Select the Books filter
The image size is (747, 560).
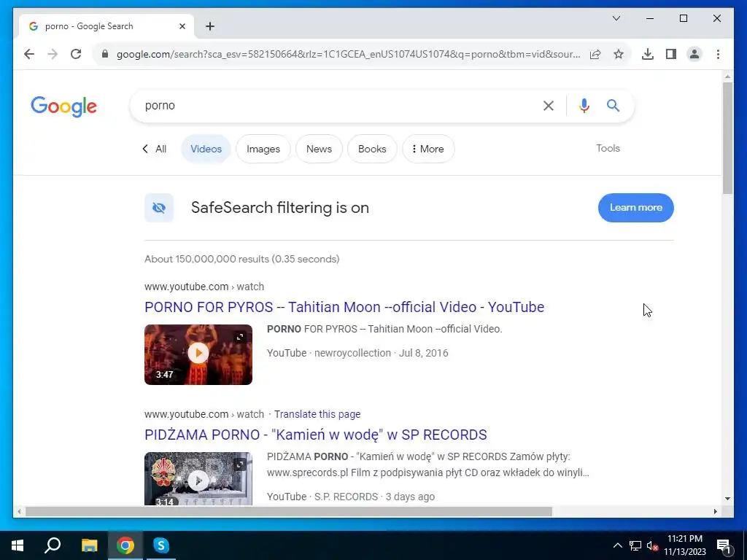point(372,149)
